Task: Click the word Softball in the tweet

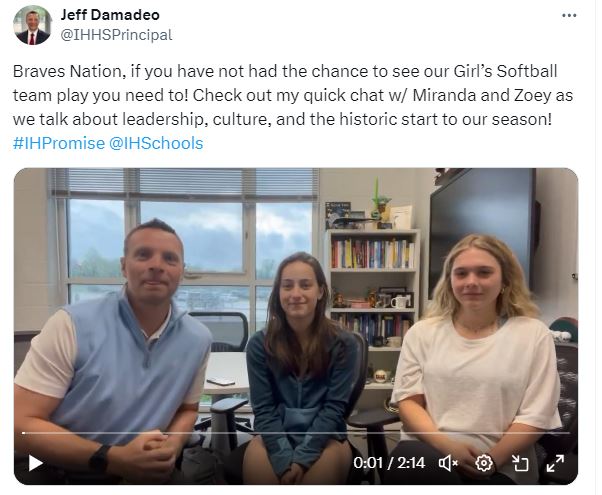Action: (x=527, y=71)
